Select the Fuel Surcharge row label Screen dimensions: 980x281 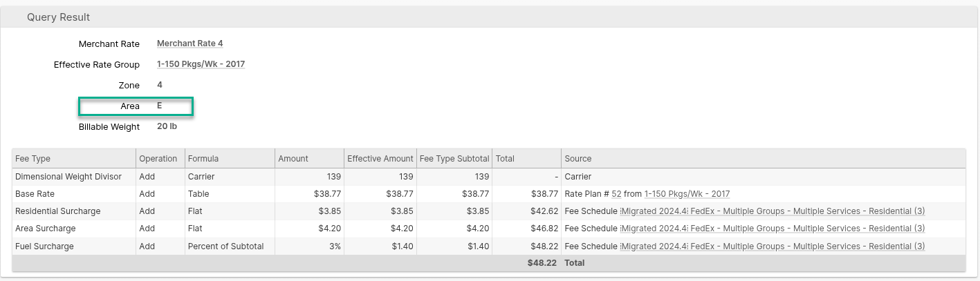(x=44, y=246)
